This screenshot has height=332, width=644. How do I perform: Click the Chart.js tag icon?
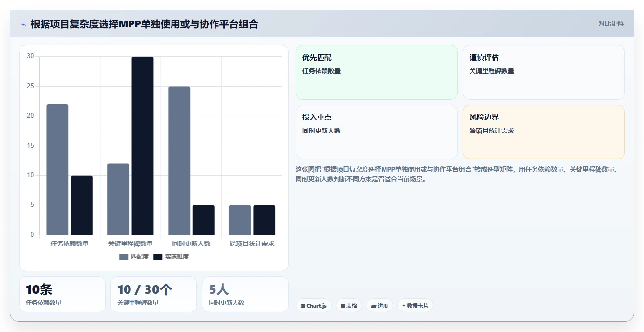[x=303, y=306]
